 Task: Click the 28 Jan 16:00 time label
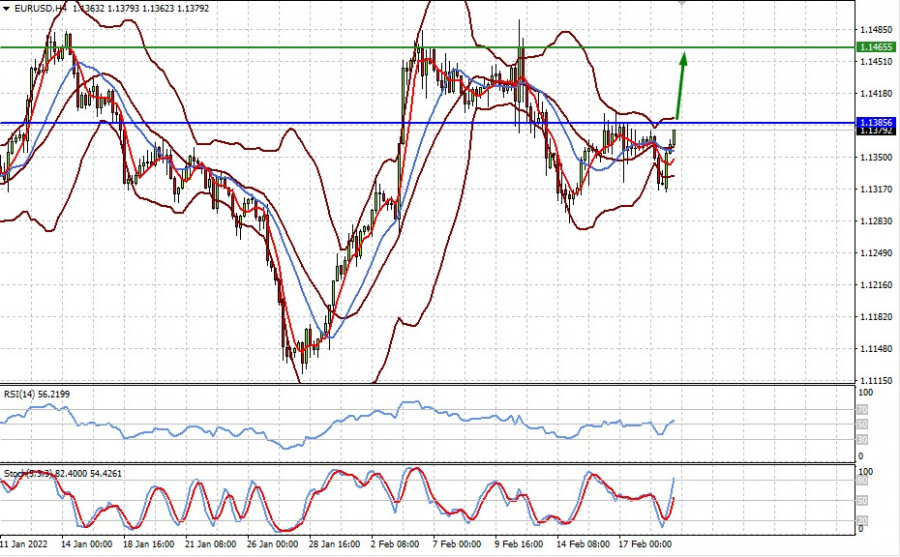[336, 546]
